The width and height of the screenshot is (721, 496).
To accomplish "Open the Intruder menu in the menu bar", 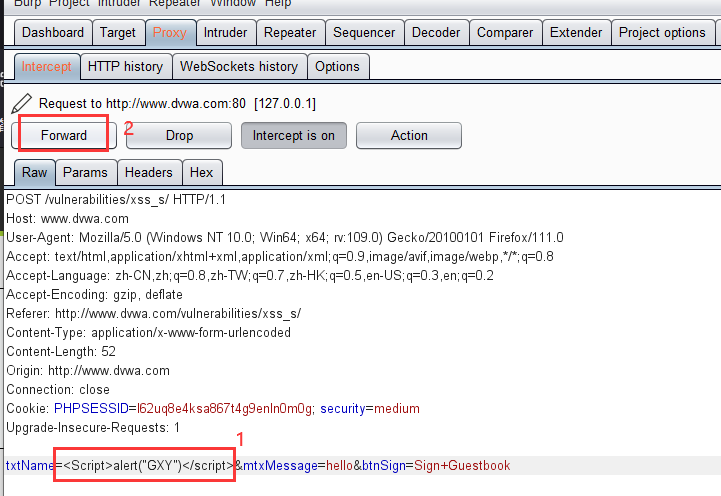I will (x=119, y=4).
